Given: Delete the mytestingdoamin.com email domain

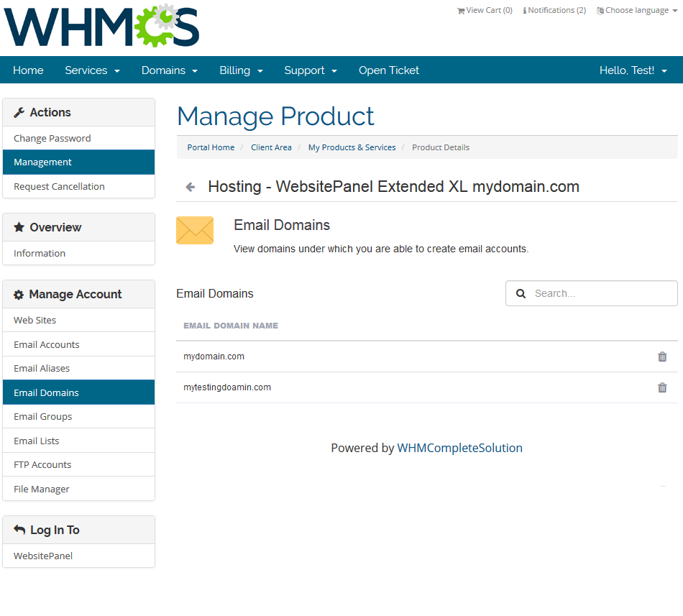Looking at the screenshot, I should pyautogui.click(x=662, y=387).
